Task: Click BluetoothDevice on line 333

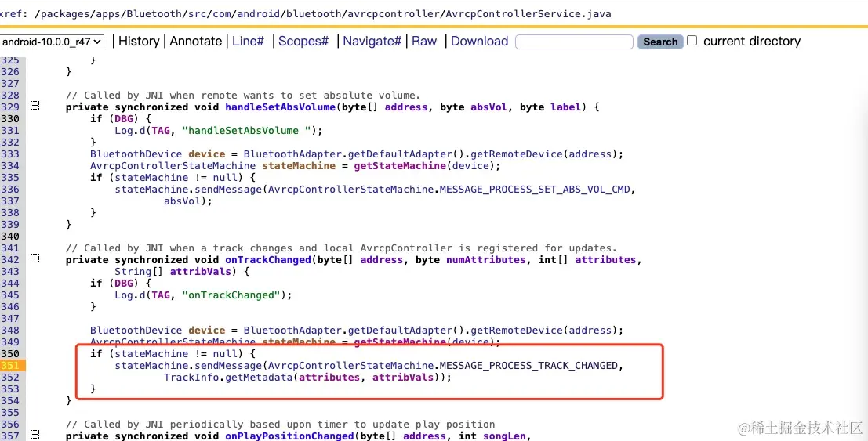Action: (x=136, y=154)
